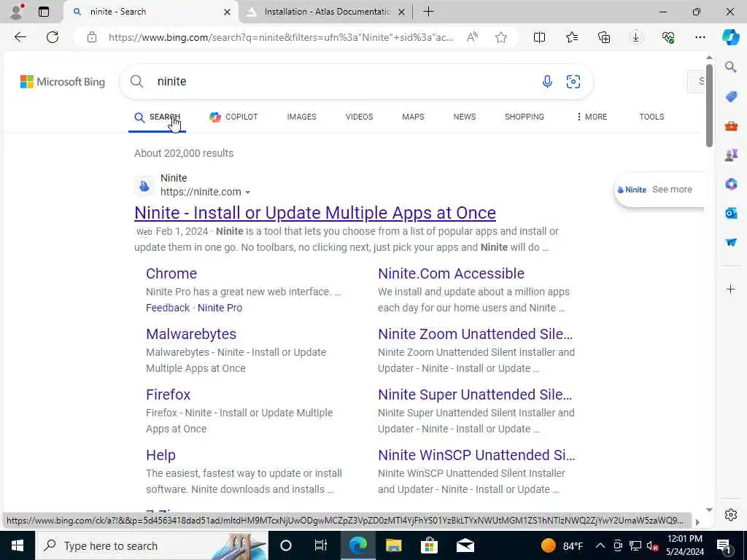Open sidebar shopping tag icon

click(731, 97)
